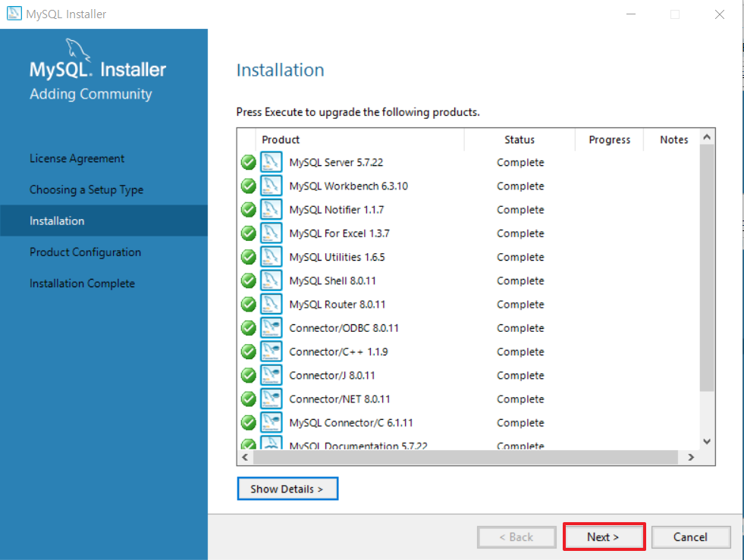Click the MySQL Workbench 6.3.10 product icon
The height and width of the screenshot is (560, 744).
(272, 186)
